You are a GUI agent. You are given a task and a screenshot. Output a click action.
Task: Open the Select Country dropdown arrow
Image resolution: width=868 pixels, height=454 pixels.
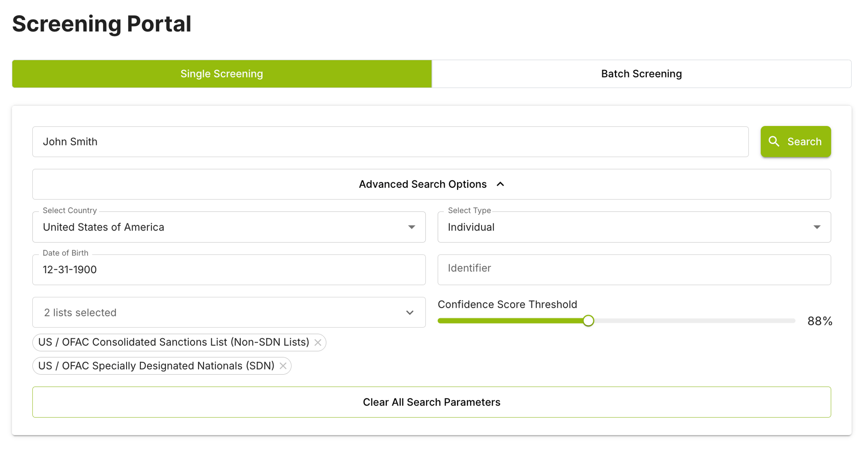(412, 227)
